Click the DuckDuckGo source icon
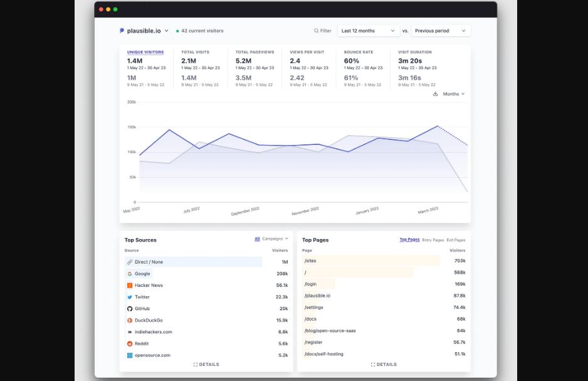Screen dimensions: 588x381 click(x=130, y=320)
